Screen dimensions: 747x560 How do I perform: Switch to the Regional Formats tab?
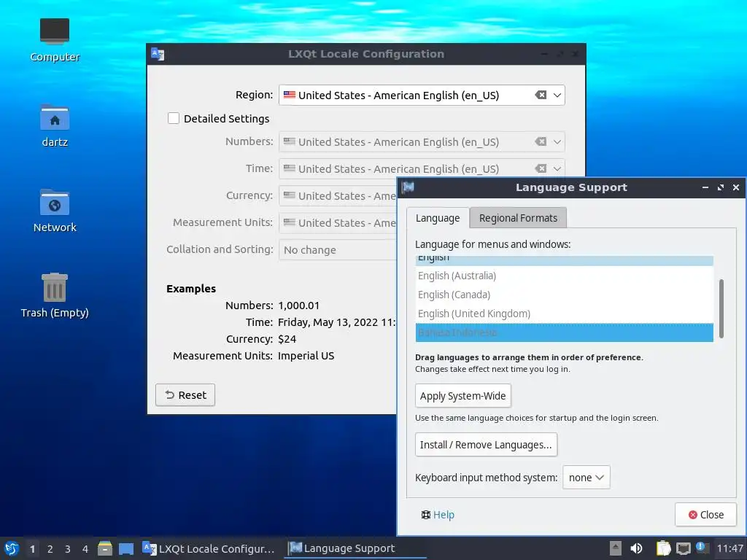click(x=518, y=218)
